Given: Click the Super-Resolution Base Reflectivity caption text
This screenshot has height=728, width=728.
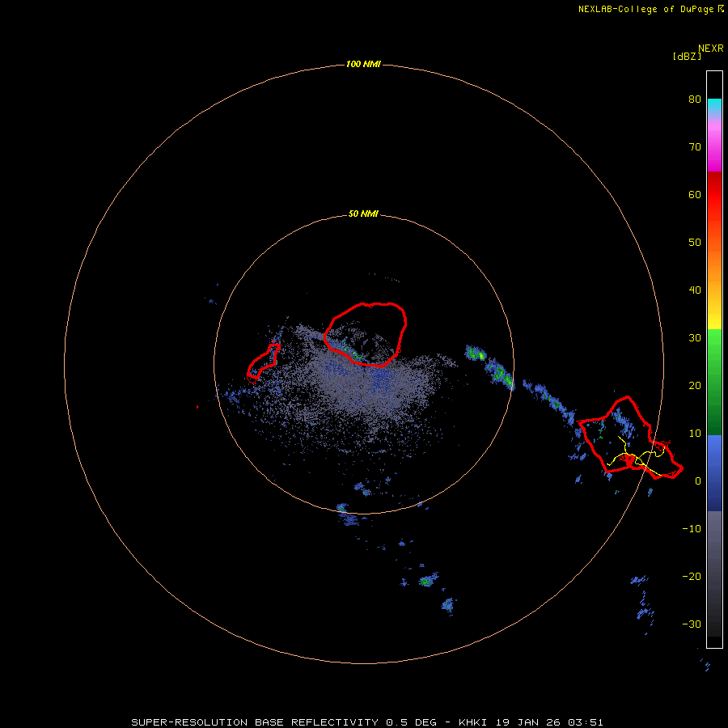Looking at the screenshot, I should [366, 722].
